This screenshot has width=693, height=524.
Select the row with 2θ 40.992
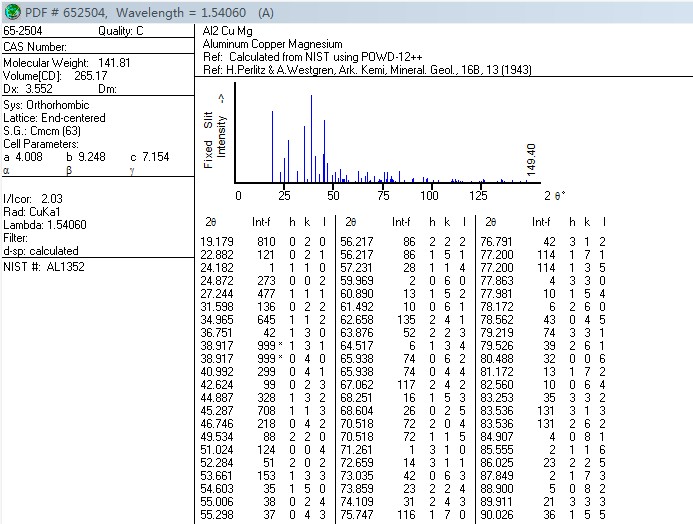pyautogui.click(x=263, y=372)
